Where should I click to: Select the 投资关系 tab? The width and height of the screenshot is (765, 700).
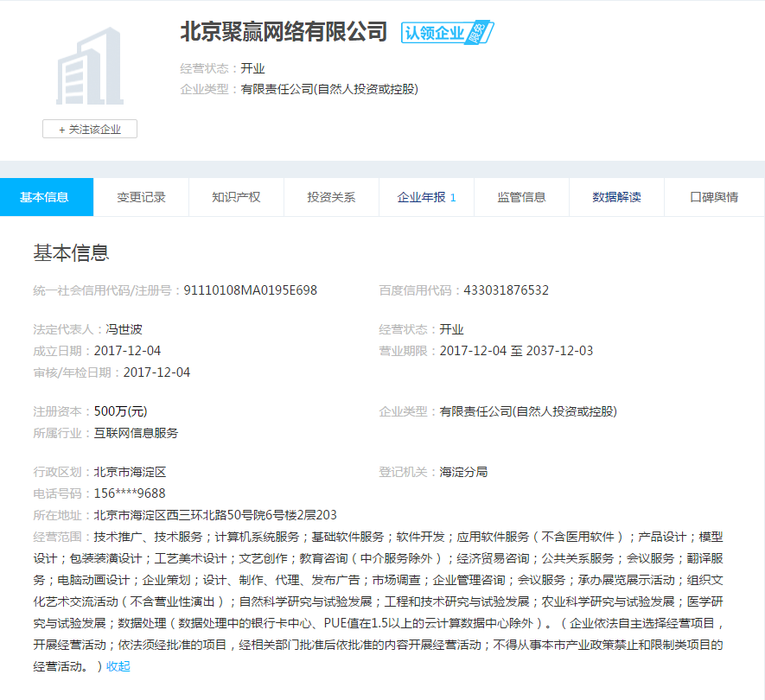point(331,197)
